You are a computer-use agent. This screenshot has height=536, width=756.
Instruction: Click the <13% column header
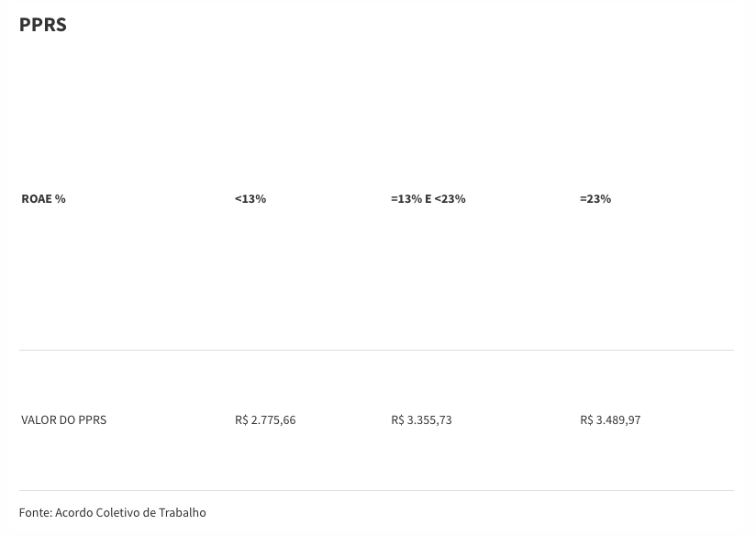[250, 199]
